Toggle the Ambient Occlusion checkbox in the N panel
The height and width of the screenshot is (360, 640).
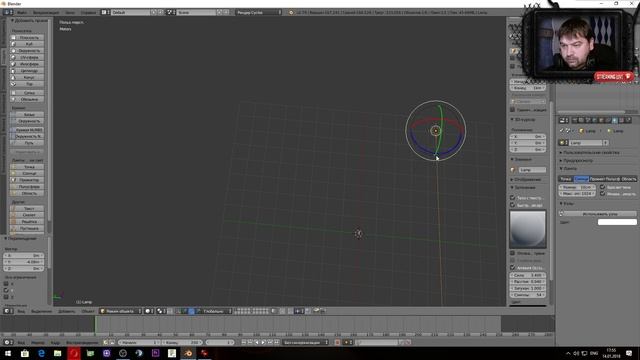pyautogui.click(x=513, y=268)
